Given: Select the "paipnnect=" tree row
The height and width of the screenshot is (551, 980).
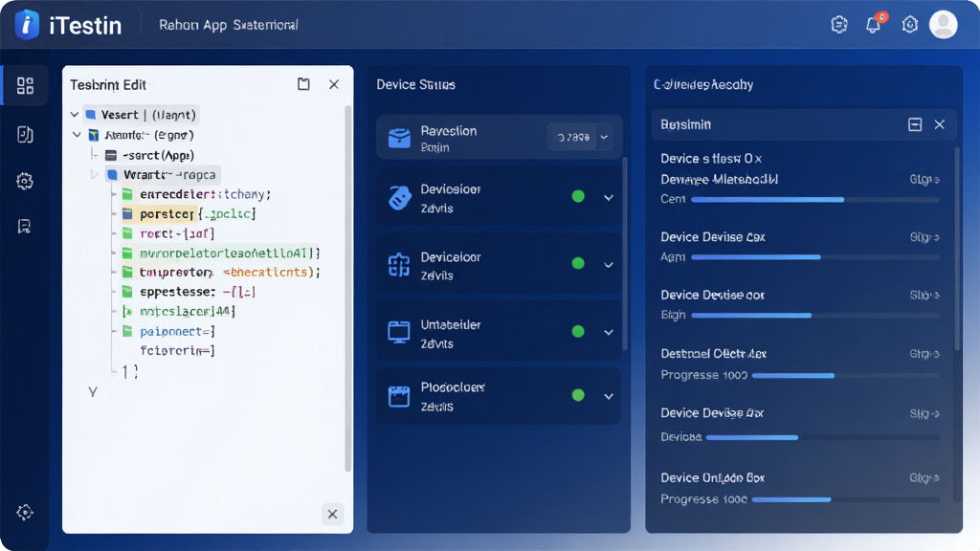Looking at the screenshot, I should pyautogui.click(x=168, y=331).
